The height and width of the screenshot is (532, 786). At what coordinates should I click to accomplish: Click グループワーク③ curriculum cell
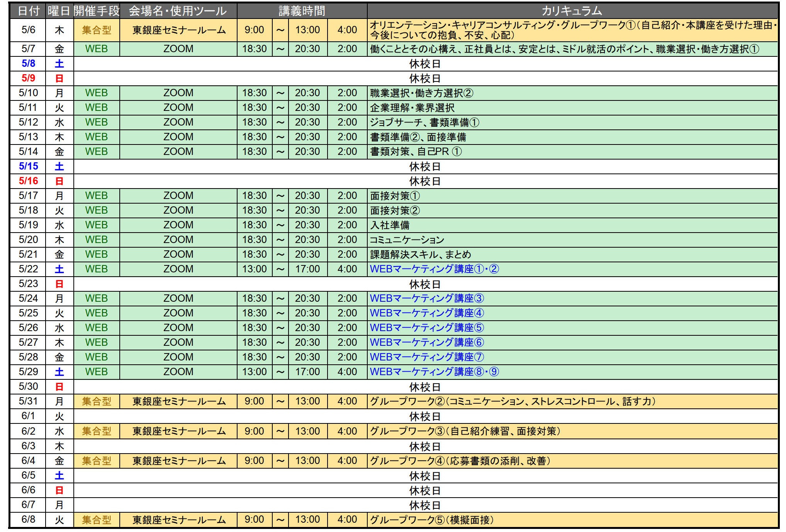[x=572, y=431]
